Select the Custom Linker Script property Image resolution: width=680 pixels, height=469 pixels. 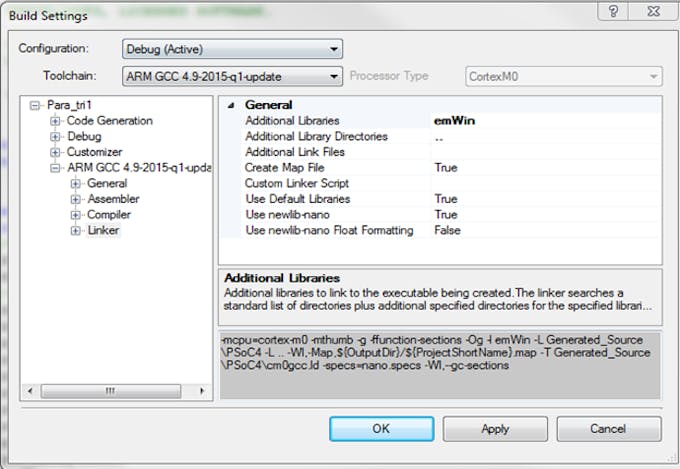(297, 183)
